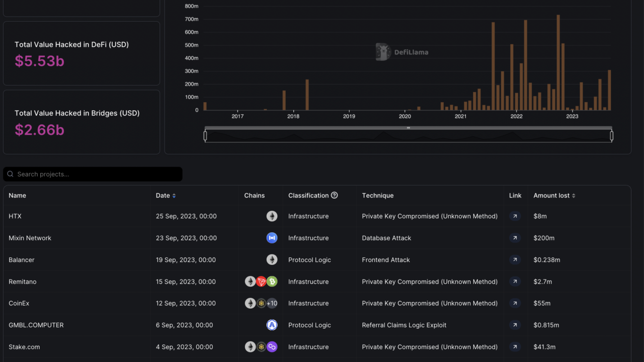The width and height of the screenshot is (644, 362).
Task: Sort the table by Date
Action: 174,196
